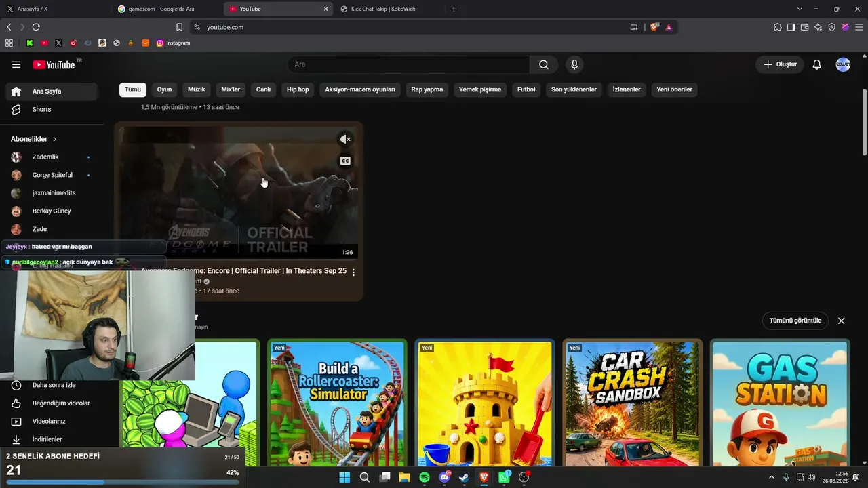Bookmark this page in the address bar
The height and width of the screenshot is (488, 868).
[x=179, y=27]
